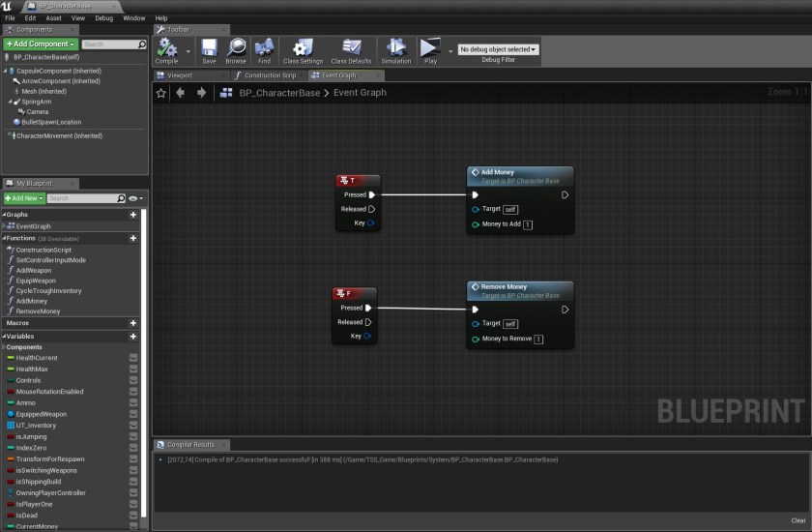Click the Find toolbar icon
The height and width of the screenshot is (532, 812).
[264, 50]
